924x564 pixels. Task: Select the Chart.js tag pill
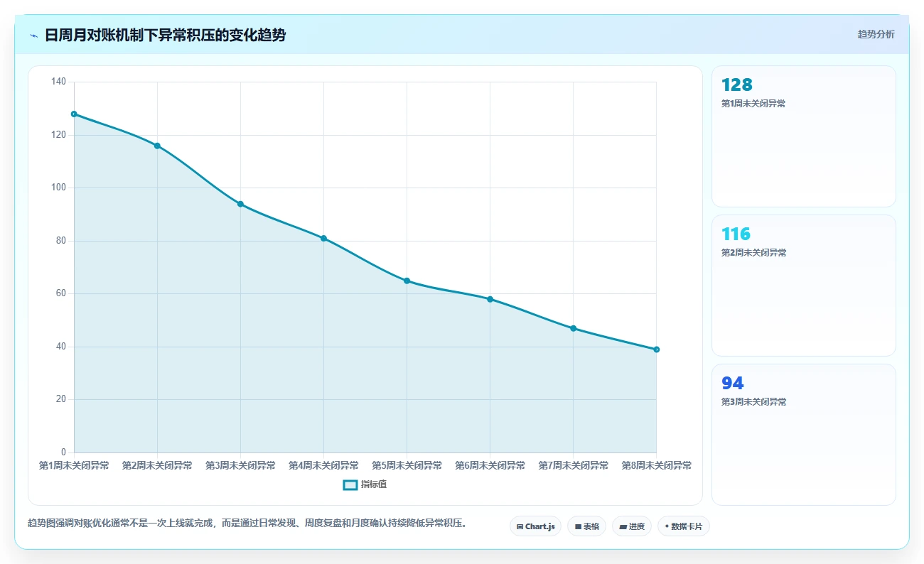535,526
